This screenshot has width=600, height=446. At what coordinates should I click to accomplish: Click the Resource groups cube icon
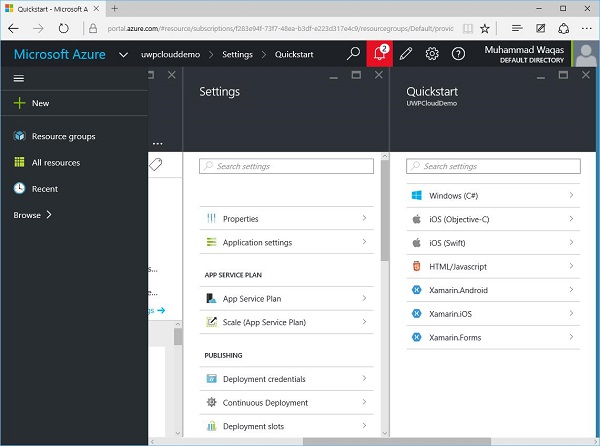point(20,136)
